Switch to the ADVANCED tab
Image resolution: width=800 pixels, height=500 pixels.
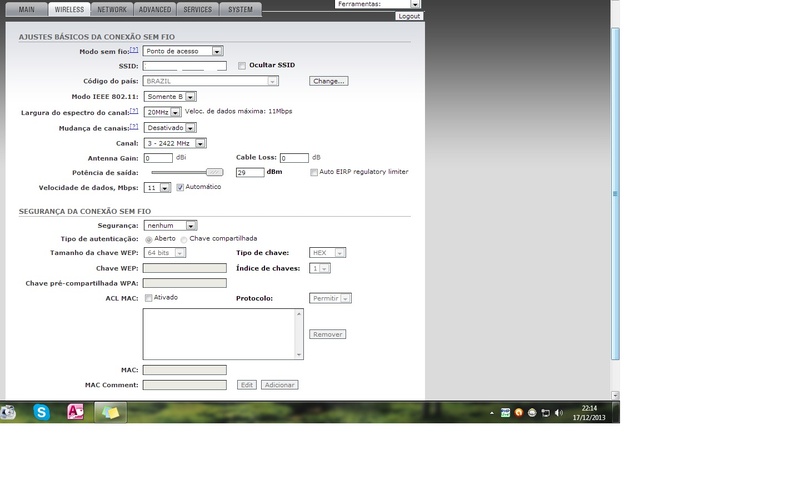(x=155, y=10)
